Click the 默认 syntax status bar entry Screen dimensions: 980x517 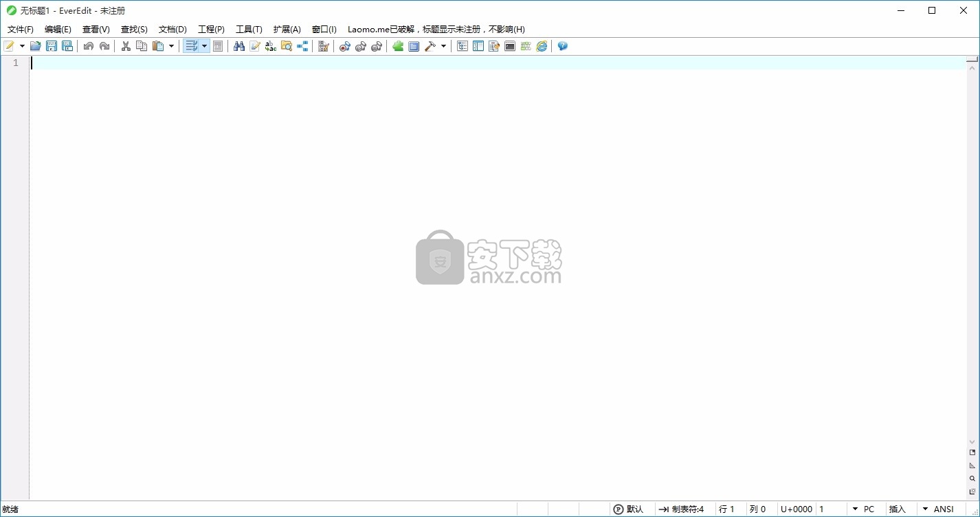pos(628,509)
